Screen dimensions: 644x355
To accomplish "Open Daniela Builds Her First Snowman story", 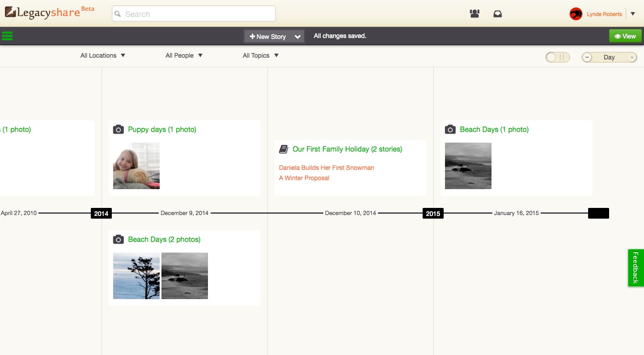I will coord(326,168).
